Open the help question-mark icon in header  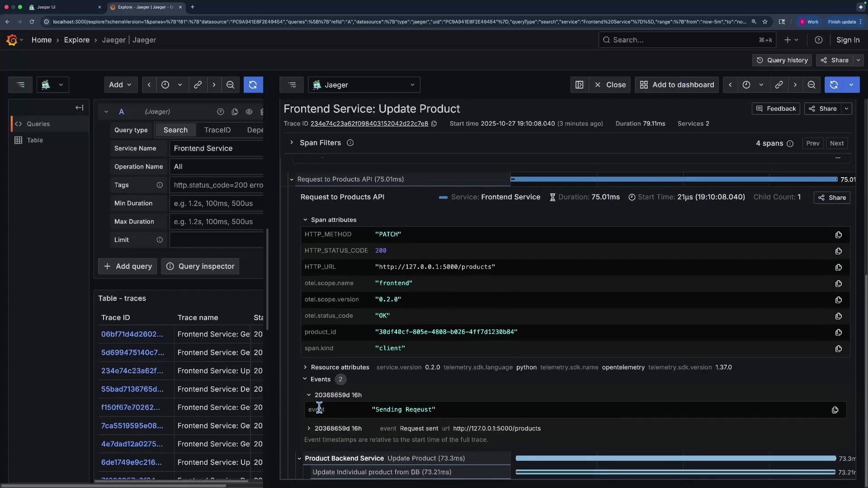click(818, 40)
